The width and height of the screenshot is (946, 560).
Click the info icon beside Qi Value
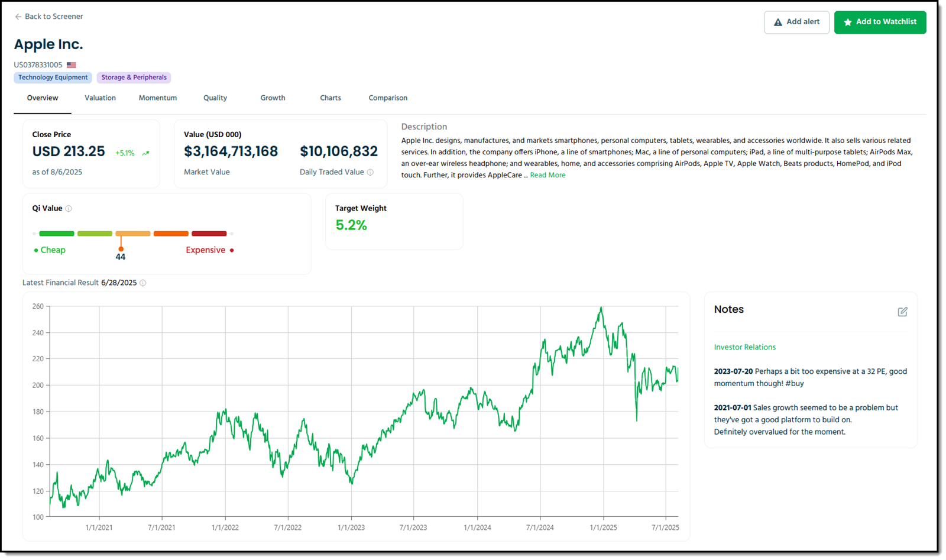pyautogui.click(x=69, y=209)
